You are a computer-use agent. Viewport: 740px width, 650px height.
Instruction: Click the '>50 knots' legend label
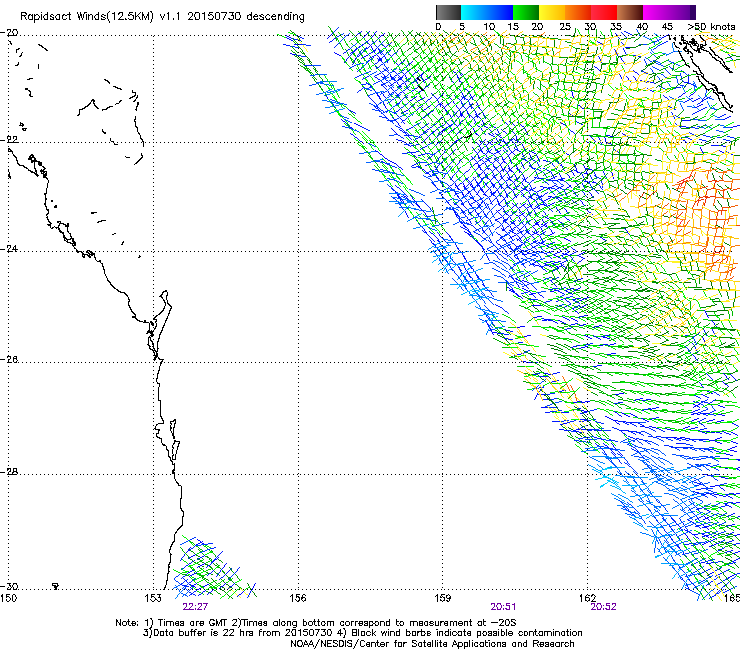coord(711,27)
